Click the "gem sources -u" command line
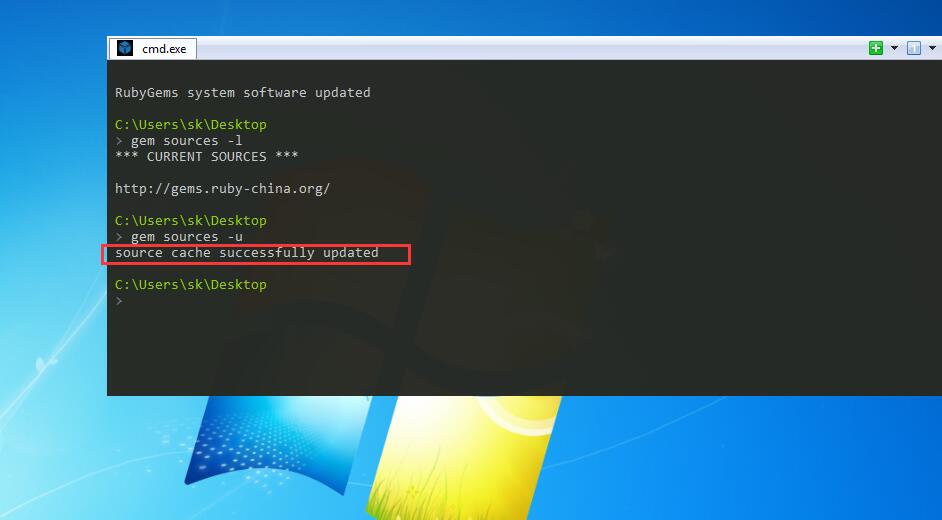942x520 pixels. (186, 237)
